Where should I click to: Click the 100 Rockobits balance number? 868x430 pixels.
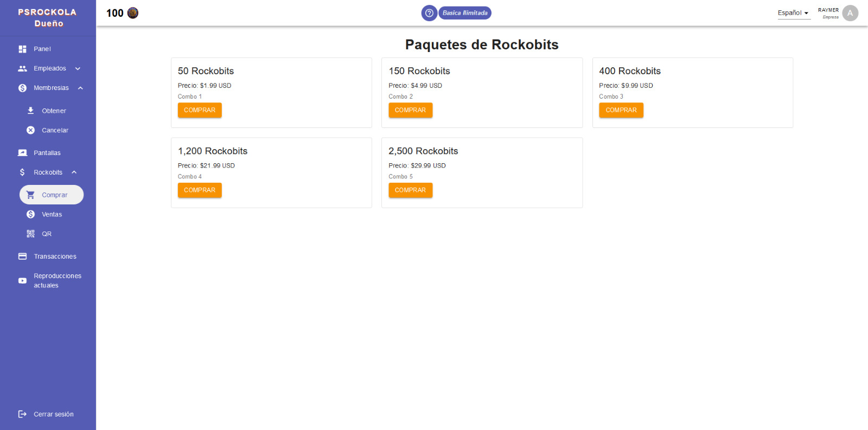(x=115, y=13)
